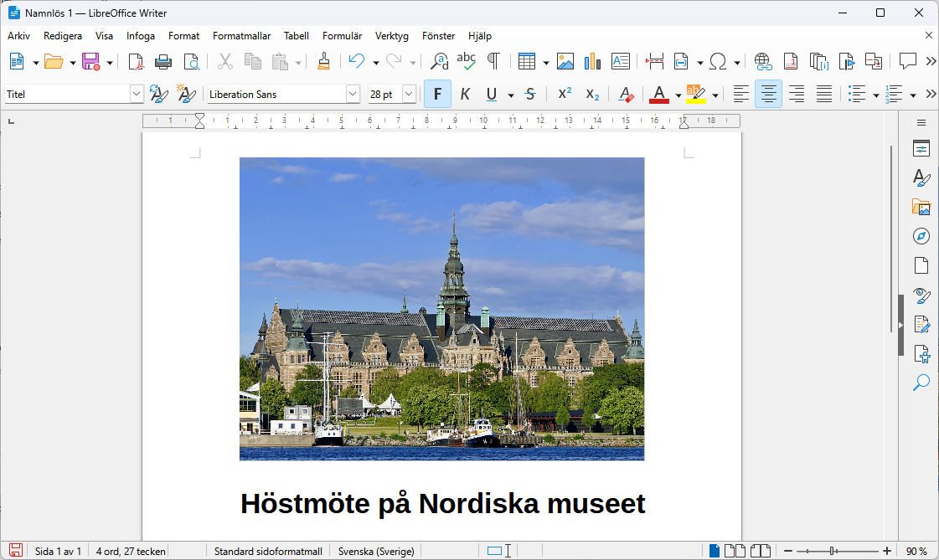Screen dimensions: 939x560
Task: Open the Styles panel in the sidebar
Action: [921, 177]
